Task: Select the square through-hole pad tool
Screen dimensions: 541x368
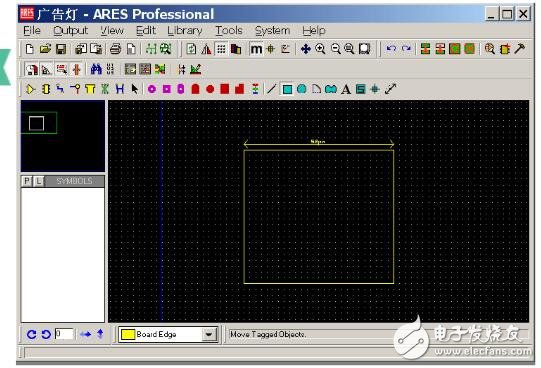Action: point(167,89)
